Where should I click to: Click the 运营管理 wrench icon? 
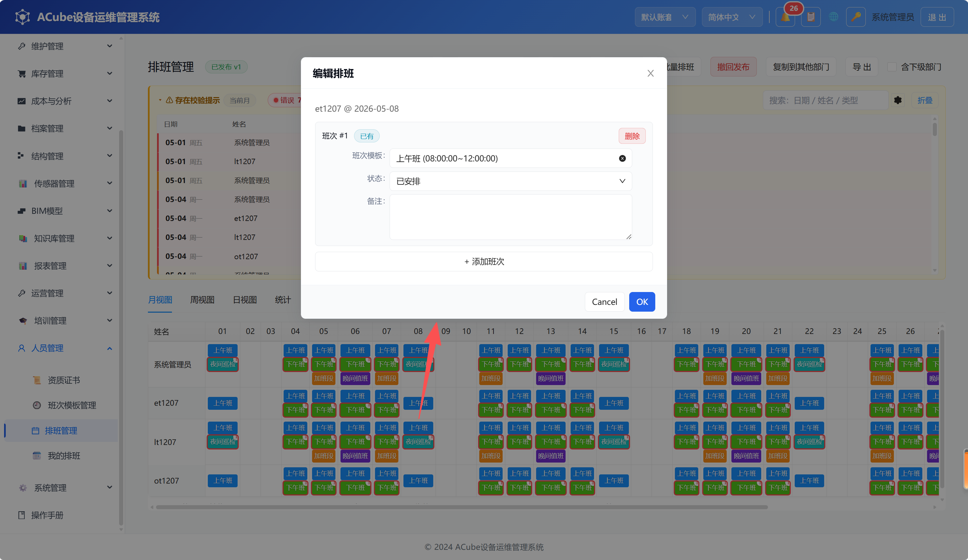pyautogui.click(x=22, y=293)
